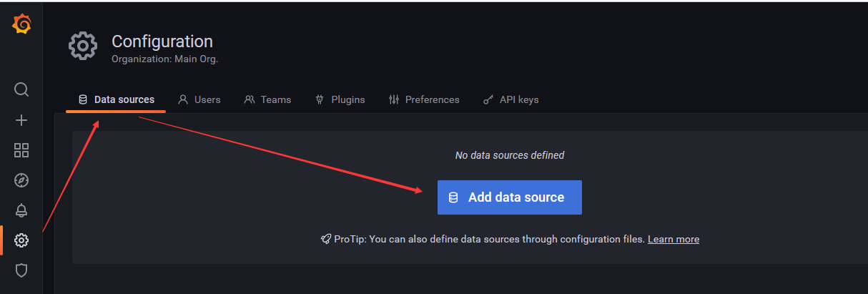
Task: Click the large gear icon beside Configuration title
Action: coord(83,46)
